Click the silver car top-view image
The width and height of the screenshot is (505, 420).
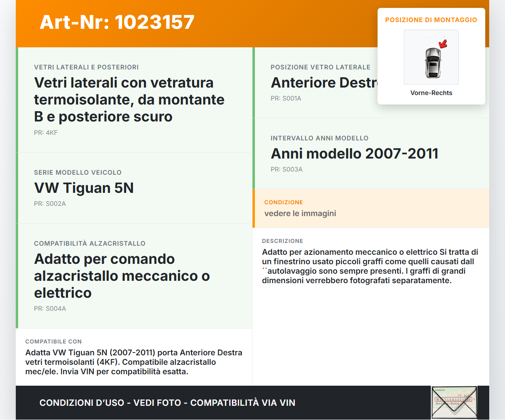click(x=433, y=63)
